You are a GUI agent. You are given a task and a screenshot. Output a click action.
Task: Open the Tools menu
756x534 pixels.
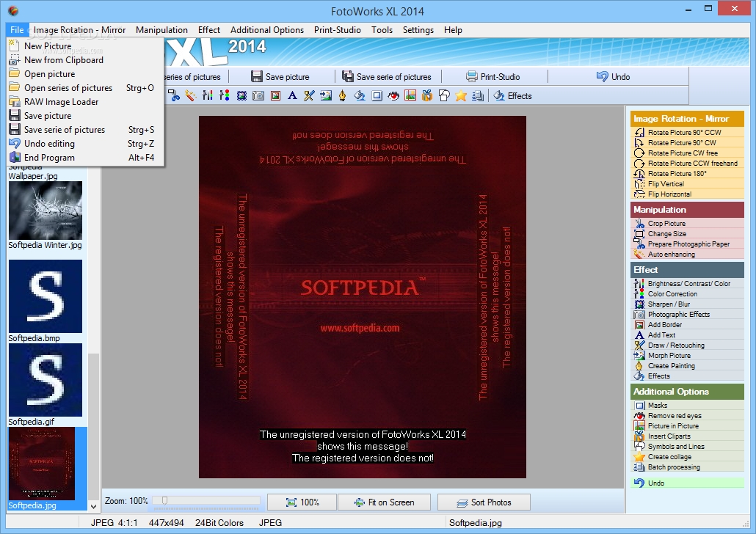tap(382, 30)
